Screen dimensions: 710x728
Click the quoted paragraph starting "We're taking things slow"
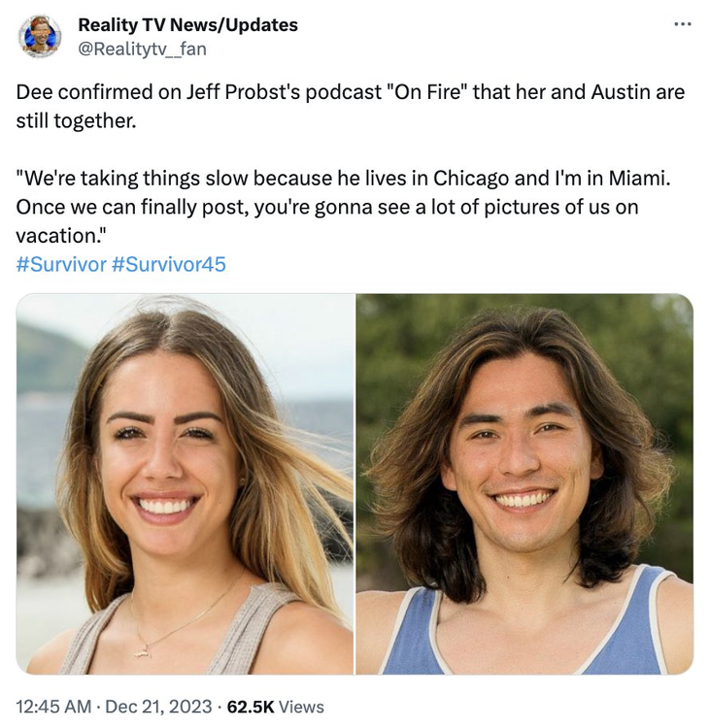344,207
